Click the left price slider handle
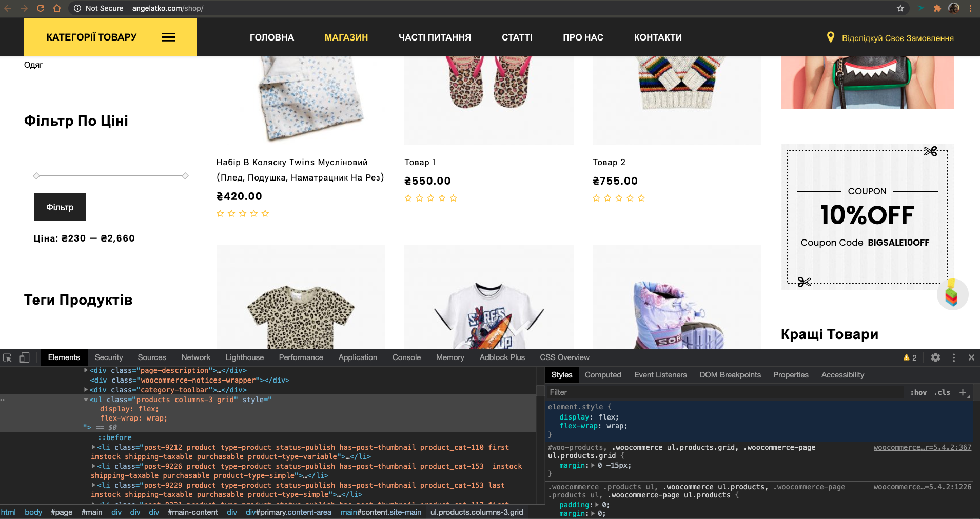Screen dimensions: 980x519 coord(36,176)
